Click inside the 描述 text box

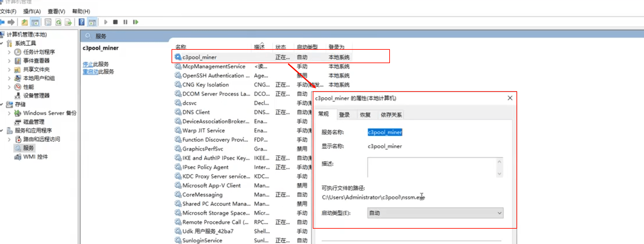(432, 167)
